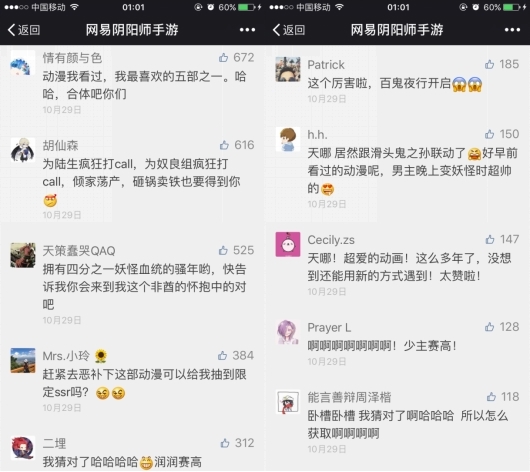This screenshot has width=530, height=472.
Task: Like the h.h. comment with 150 likes
Action: pos(489,134)
